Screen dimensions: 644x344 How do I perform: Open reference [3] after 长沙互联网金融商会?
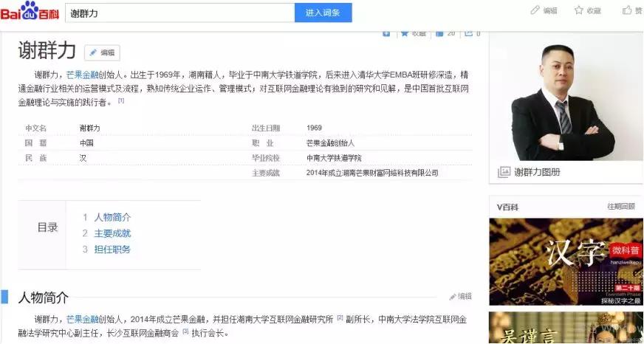(x=185, y=331)
